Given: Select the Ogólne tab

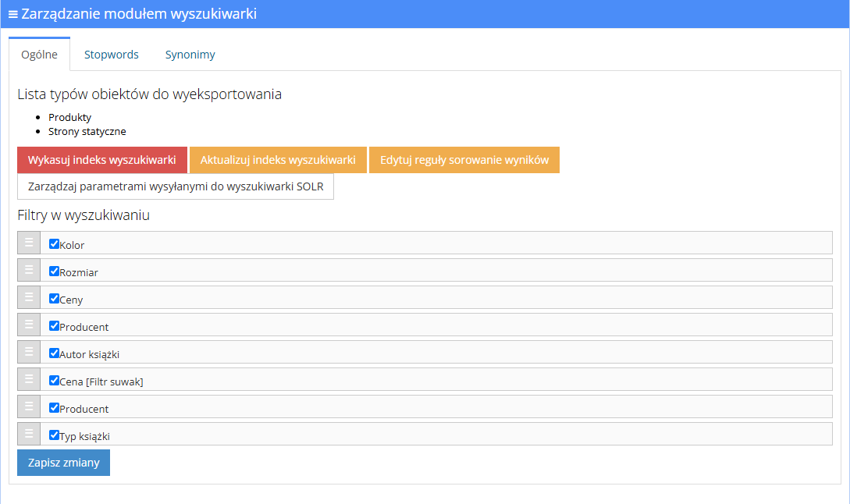Looking at the screenshot, I should (x=39, y=54).
